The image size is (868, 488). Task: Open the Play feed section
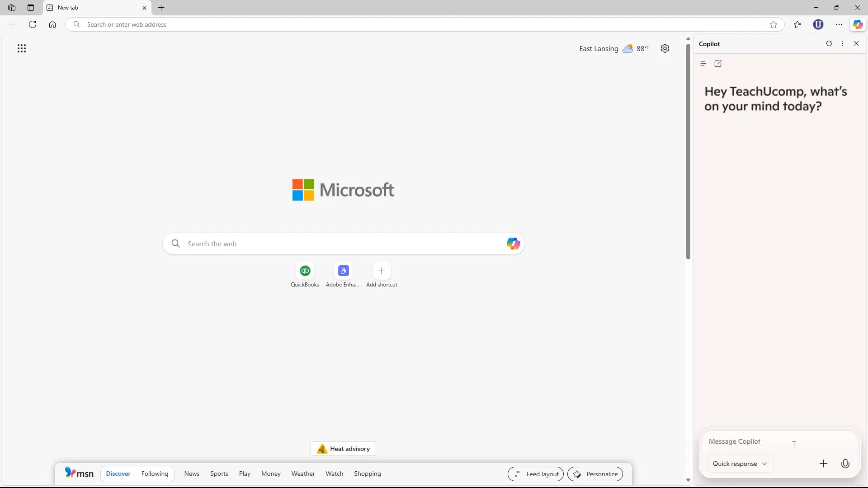pos(245,474)
